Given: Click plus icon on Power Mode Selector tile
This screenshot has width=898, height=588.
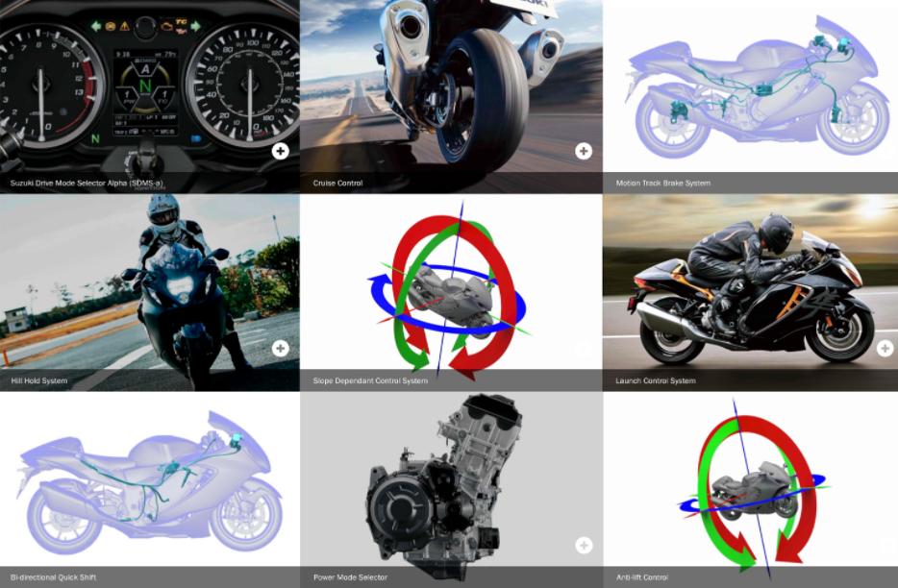Looking at the screenshot, I should [584, 545].
